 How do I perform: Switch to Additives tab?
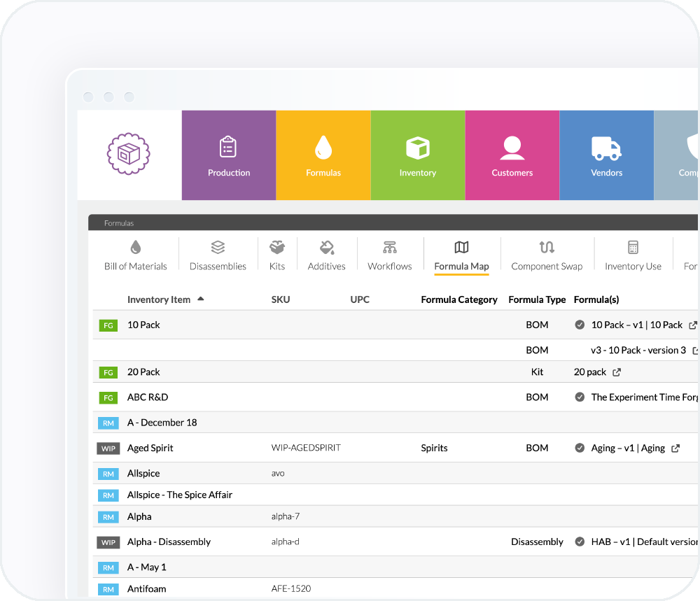click(327, 255)
